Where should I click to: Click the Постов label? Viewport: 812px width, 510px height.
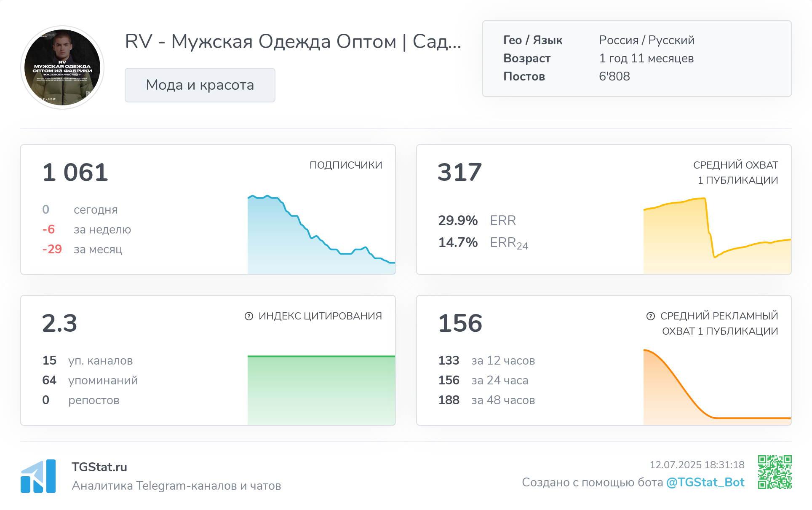tap(524, 76)
